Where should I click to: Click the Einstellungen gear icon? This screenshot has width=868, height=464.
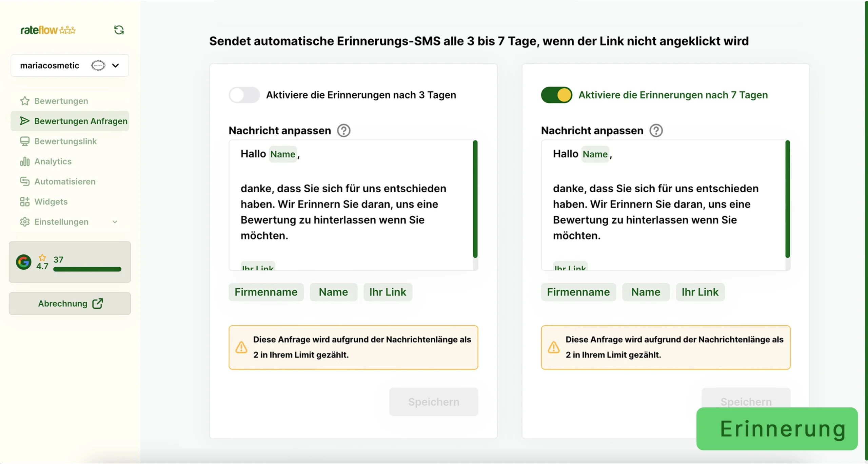point(25,222)
